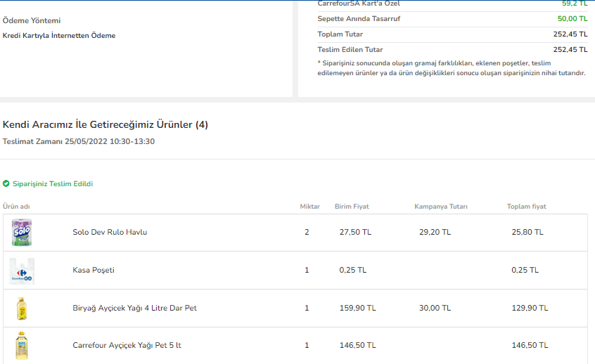The height and width of the screenshot is (364, 595).
Task: Click the 29,20 TL campaign amount
Action: 435,232
